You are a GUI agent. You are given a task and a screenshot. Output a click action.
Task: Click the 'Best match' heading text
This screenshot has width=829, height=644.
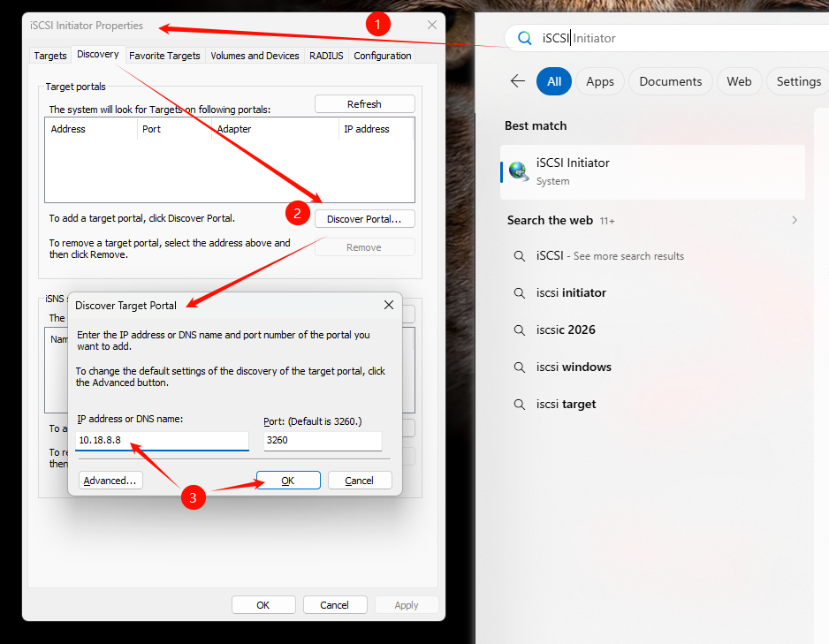pyautogui.click(x=536, y=125)
